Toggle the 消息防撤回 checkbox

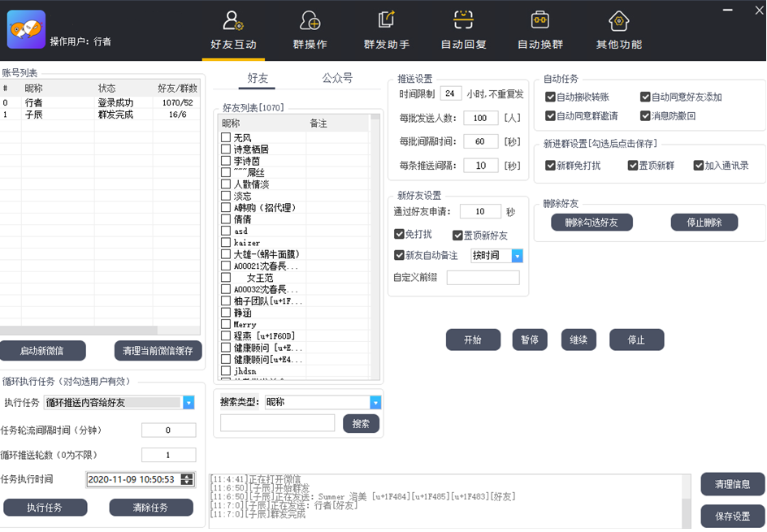click(x=644, y=116)
